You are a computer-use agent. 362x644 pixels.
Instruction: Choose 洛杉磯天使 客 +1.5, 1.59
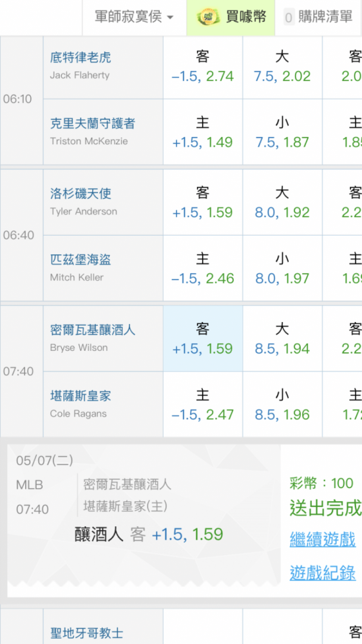(202, 202)
